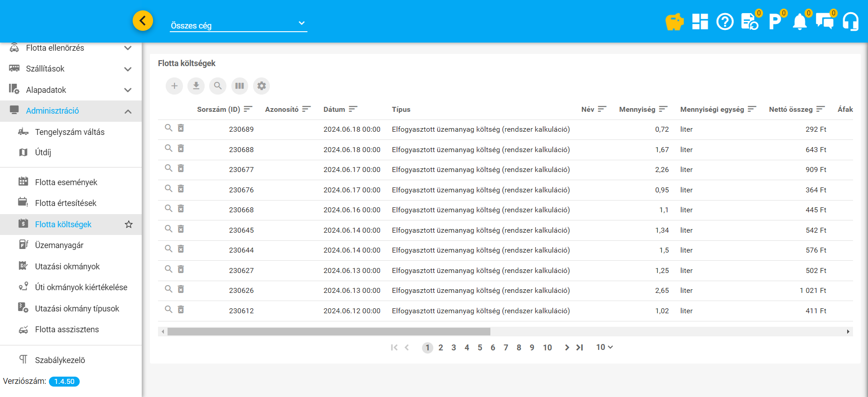Open the dashboard grid icon
This screenshot has height=397, width=868.
(700, 21)
